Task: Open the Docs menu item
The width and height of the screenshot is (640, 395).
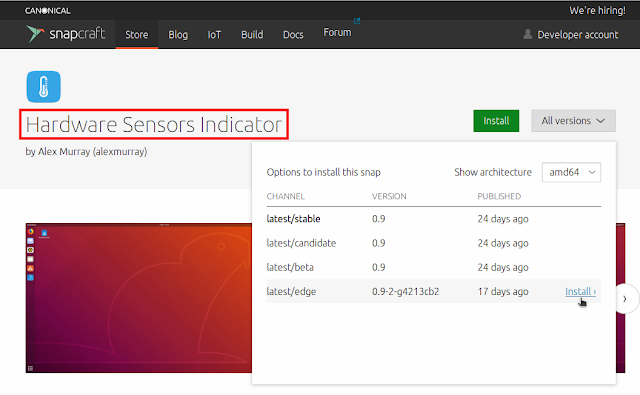Action: [293, 35]
